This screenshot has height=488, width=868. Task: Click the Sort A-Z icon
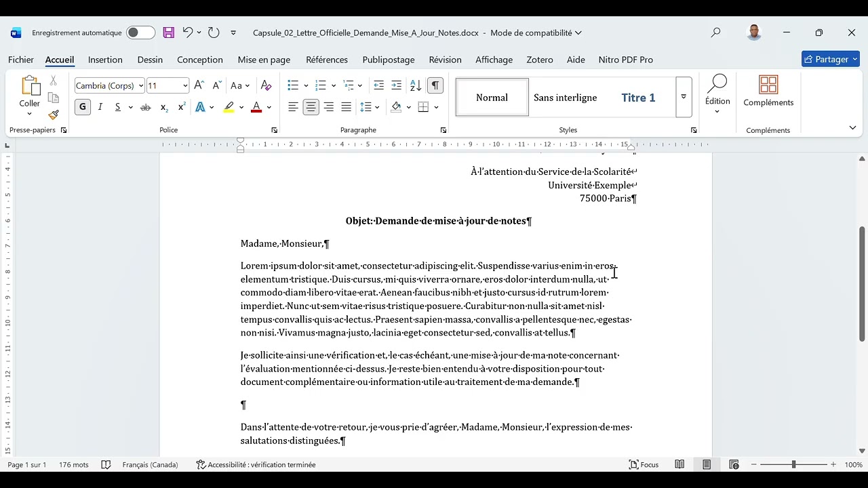click(416, 85)
